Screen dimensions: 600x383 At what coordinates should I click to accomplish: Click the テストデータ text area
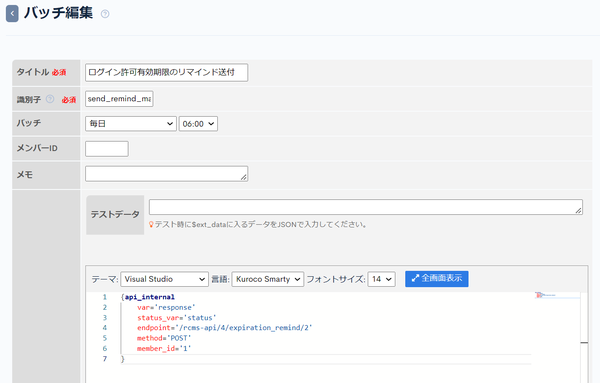(x=366, y=207)
